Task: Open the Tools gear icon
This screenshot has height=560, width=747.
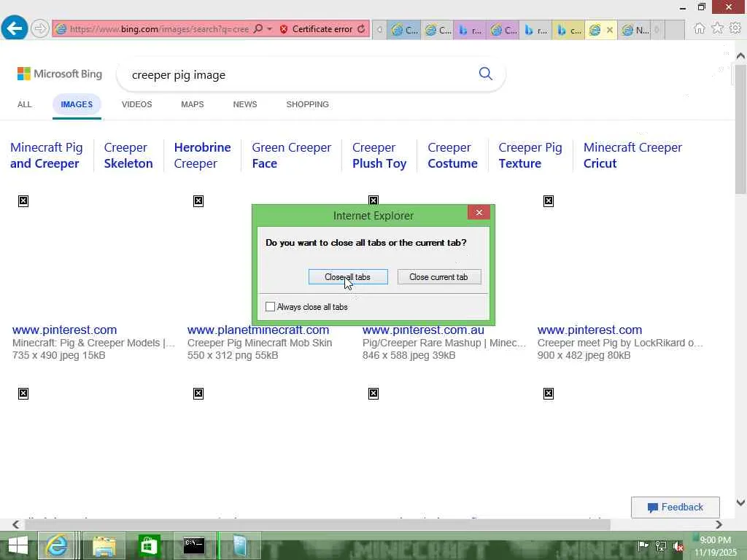Action: point(735,28)
